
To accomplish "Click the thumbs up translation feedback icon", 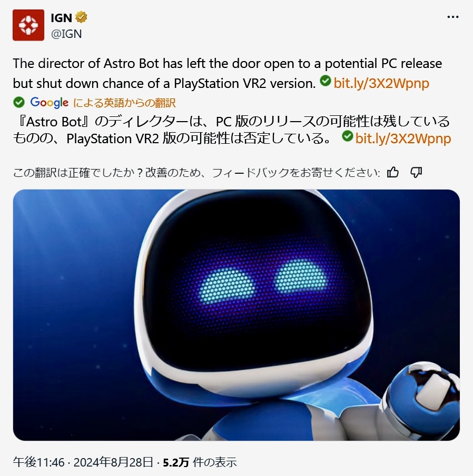I will coord(393,172).
